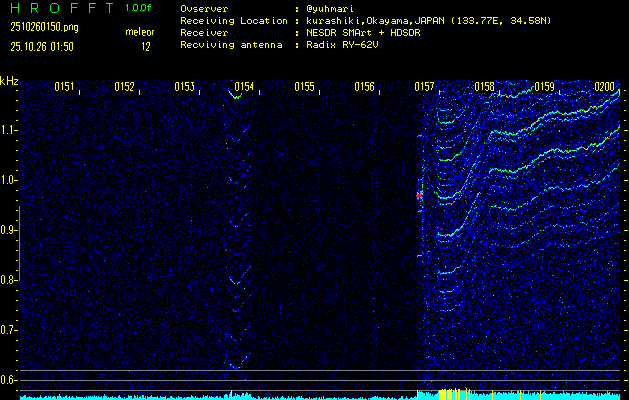Screen dimensions: 629x400
Task: Click the 0.6 kHz axis label
Action: [x=9, y=379]
